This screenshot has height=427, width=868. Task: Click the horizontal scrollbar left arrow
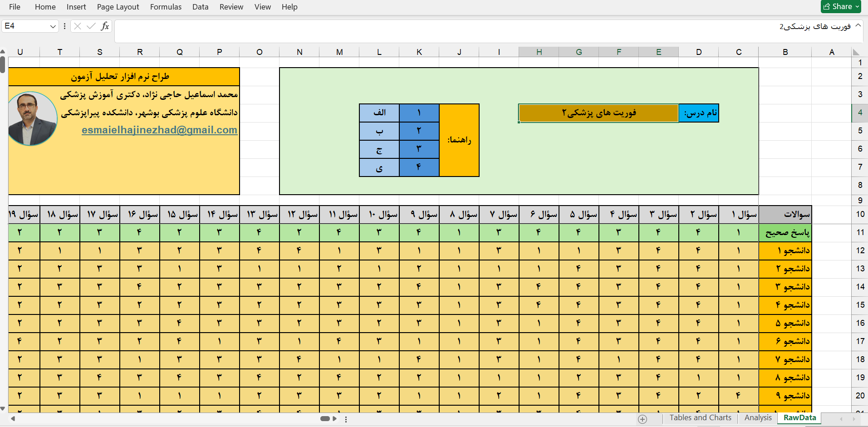pos(13,418)
